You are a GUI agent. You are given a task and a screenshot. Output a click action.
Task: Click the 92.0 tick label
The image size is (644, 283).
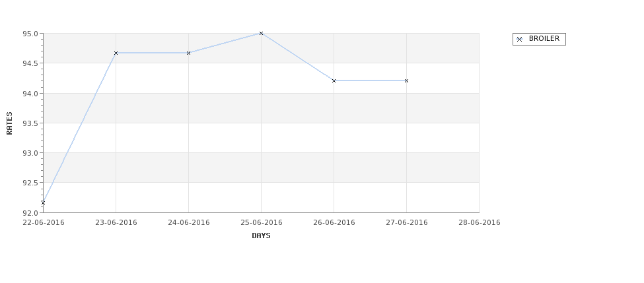coord(30,213)
